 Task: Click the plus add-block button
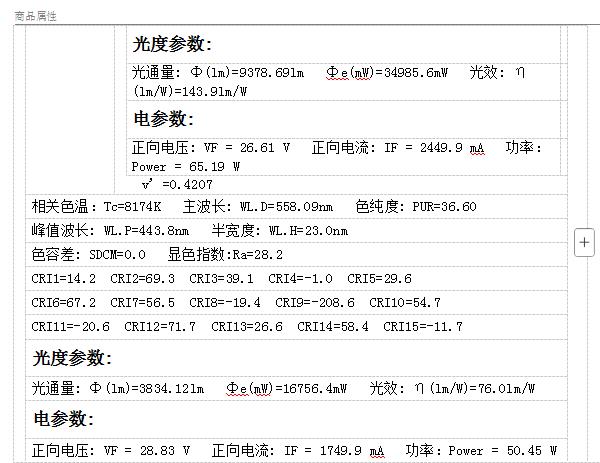tap(585, 241)
